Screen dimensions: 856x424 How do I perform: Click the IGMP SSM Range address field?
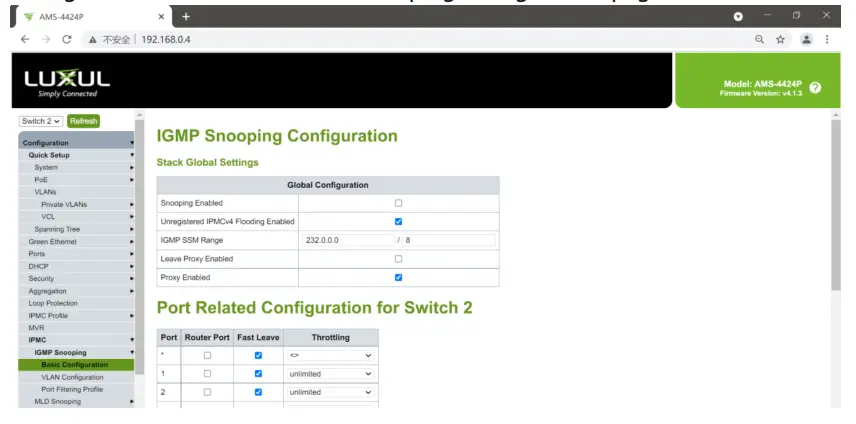[x=348, y=240]
